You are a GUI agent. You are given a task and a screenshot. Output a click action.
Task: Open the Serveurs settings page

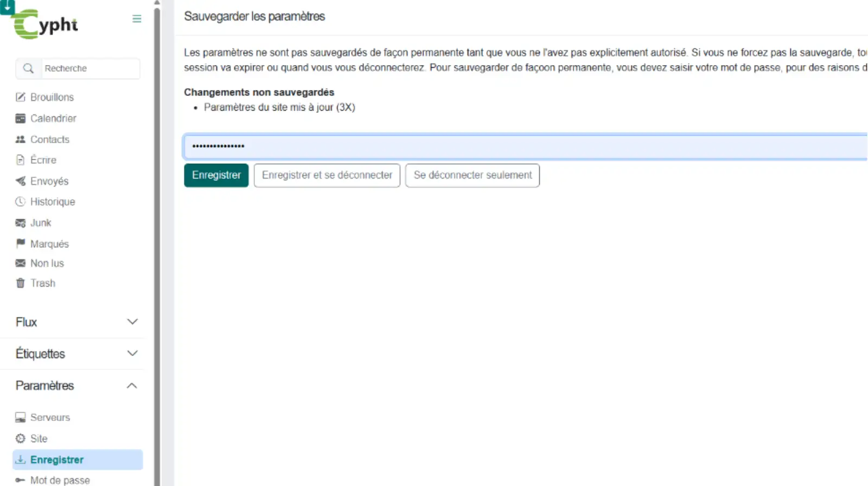point(50,417)
